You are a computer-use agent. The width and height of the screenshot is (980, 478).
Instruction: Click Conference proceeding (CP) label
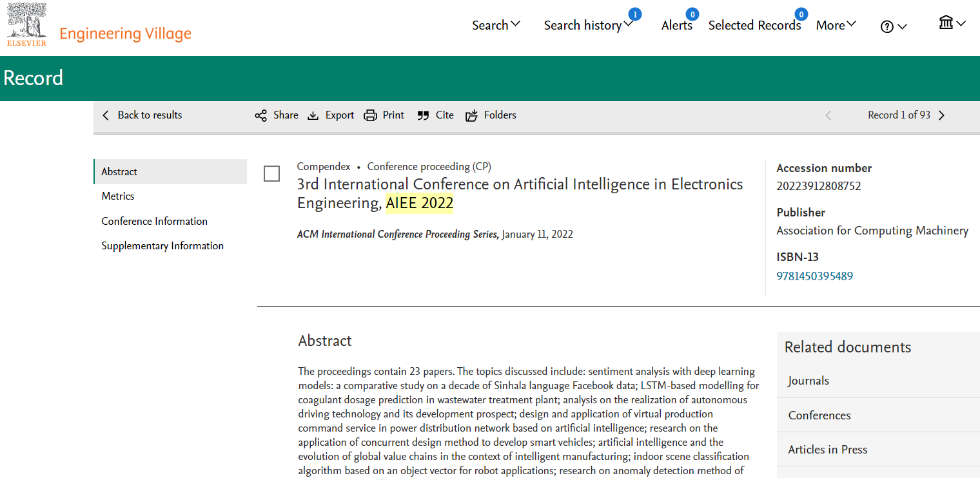[429, 167]
